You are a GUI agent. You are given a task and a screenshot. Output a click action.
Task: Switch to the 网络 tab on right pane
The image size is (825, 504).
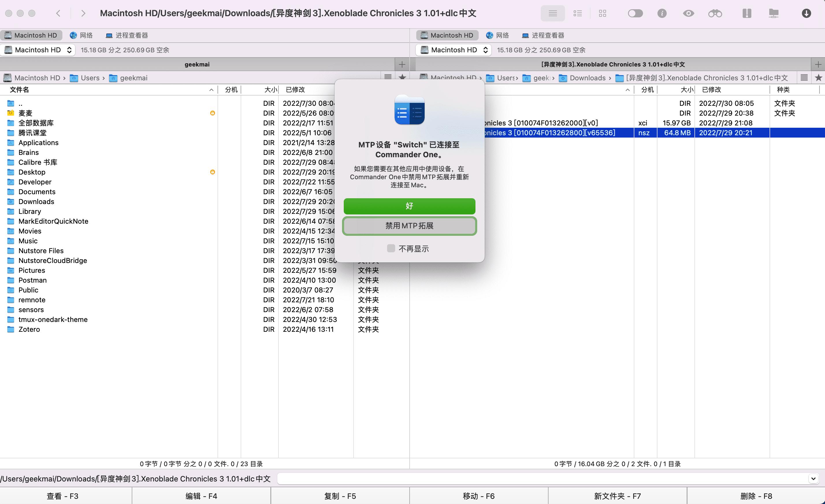coord(497,35)
